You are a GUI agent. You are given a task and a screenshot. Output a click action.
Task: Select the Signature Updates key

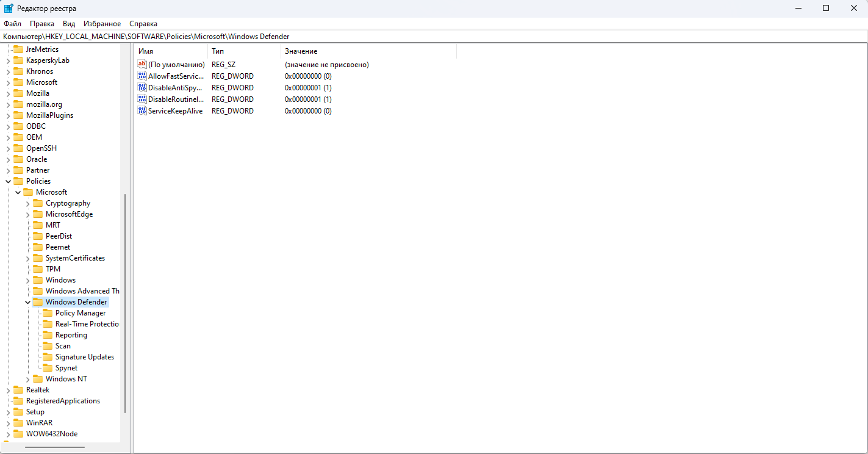coord(85,356)
